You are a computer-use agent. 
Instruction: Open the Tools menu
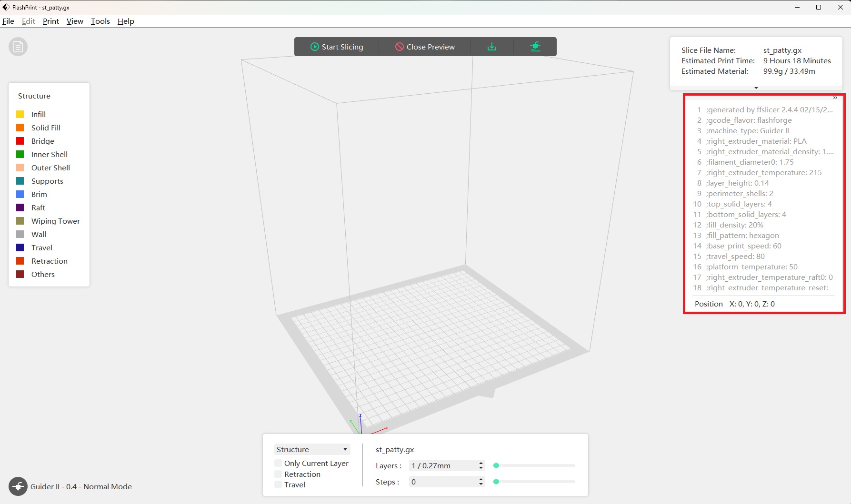100,21
